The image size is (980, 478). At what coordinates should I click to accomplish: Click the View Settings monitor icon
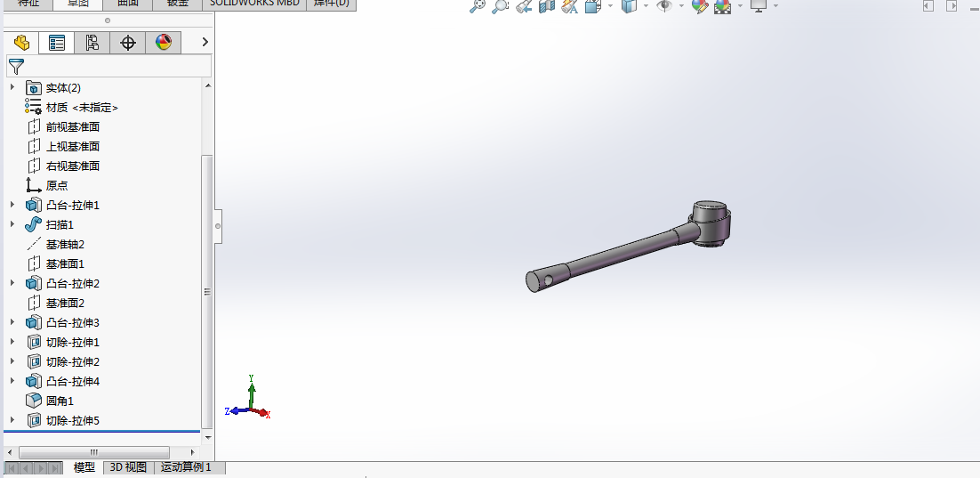pyautogui.click(x=759, y=6)
